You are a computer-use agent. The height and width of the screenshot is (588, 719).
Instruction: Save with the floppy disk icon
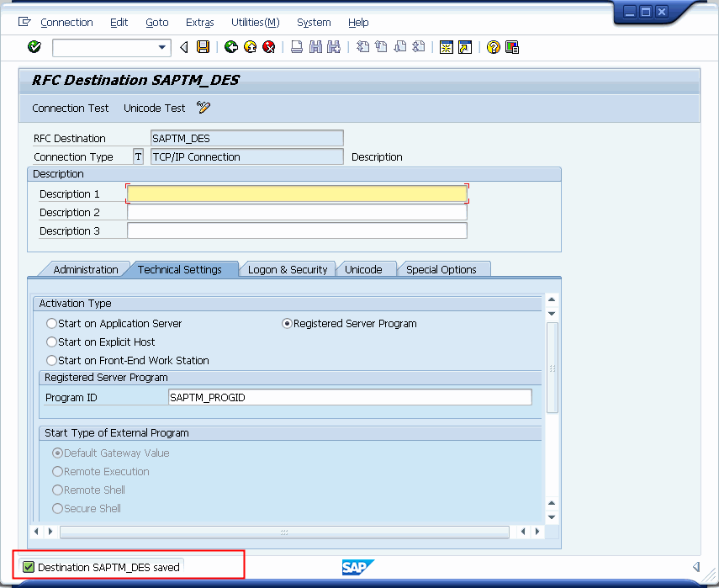pyautogui.click(x=204, y=47)
